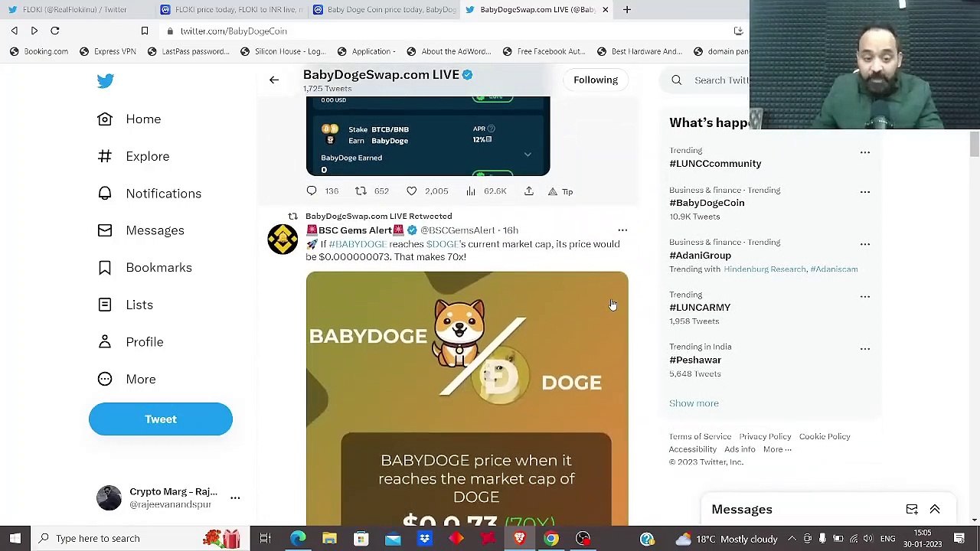This screenshot has width=980, height=551.
Task: Click the browser back button
Action: coord(15,31)
